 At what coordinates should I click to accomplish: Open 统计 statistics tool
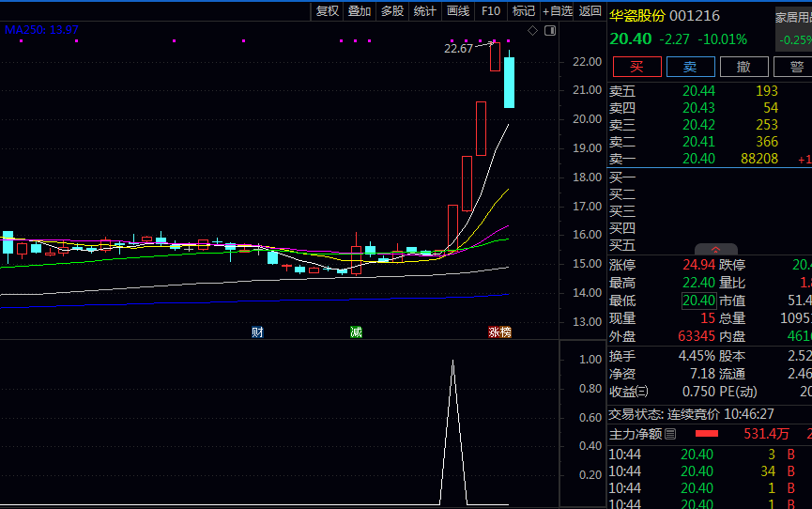(425, 11)
